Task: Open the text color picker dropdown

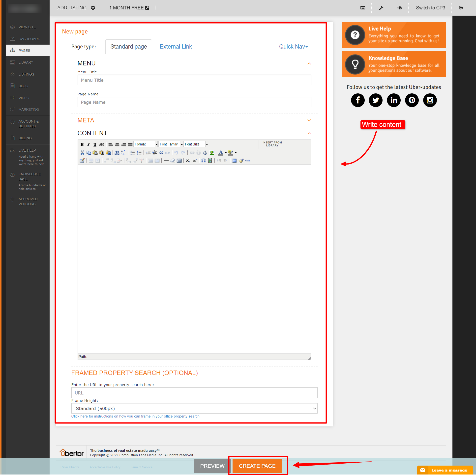Action: click(x=225, y=153)
